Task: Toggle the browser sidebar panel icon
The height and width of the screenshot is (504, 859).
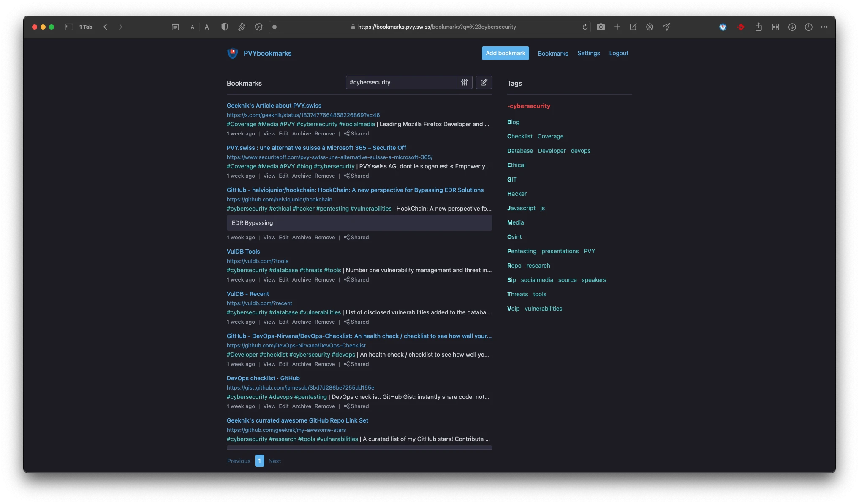Action: (x=69, y=27)
